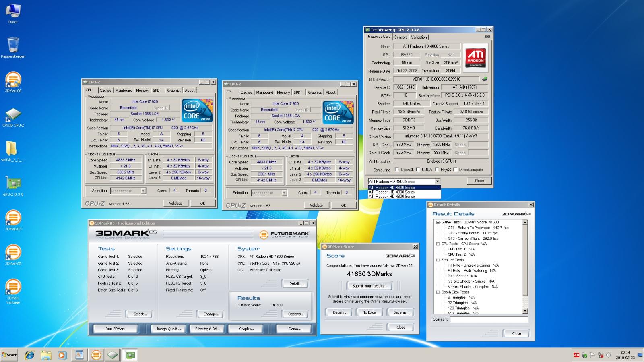The width and height of the screenshot is (644, 362).
Task: Click Submit Your Results button
Action: [x=370, y=286]
